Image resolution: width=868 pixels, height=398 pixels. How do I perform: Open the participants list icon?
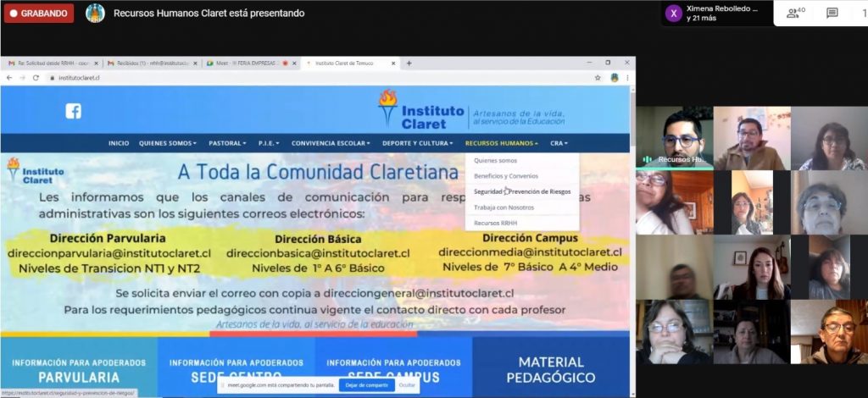795,13
